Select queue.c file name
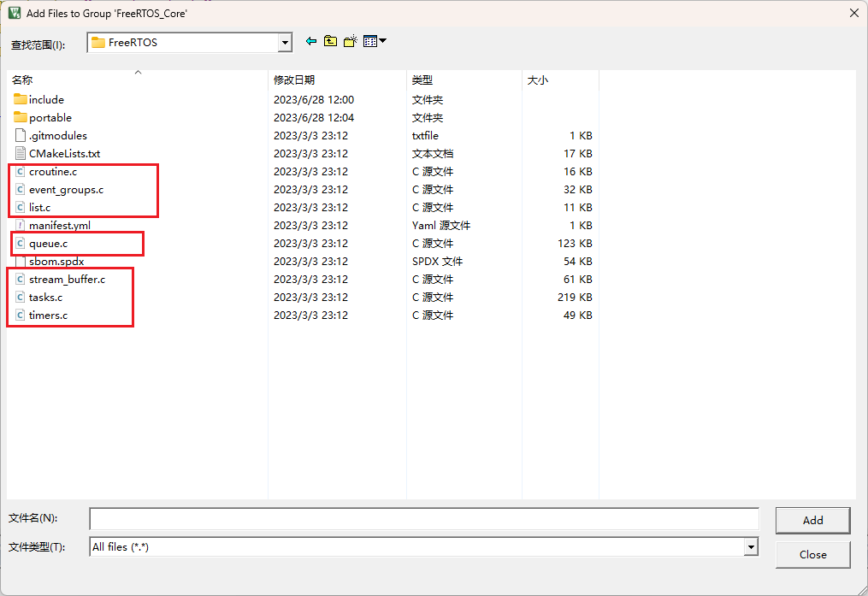The image size is (868, 596). (49, 244)
